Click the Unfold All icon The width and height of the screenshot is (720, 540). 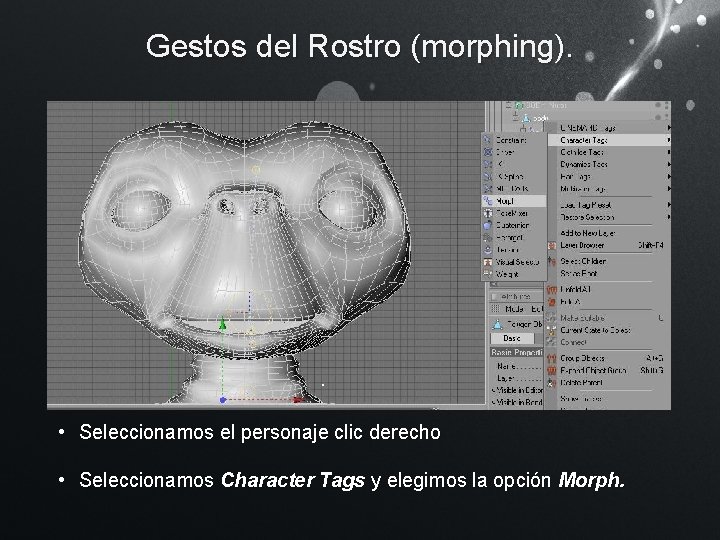[x=552, y=289]
